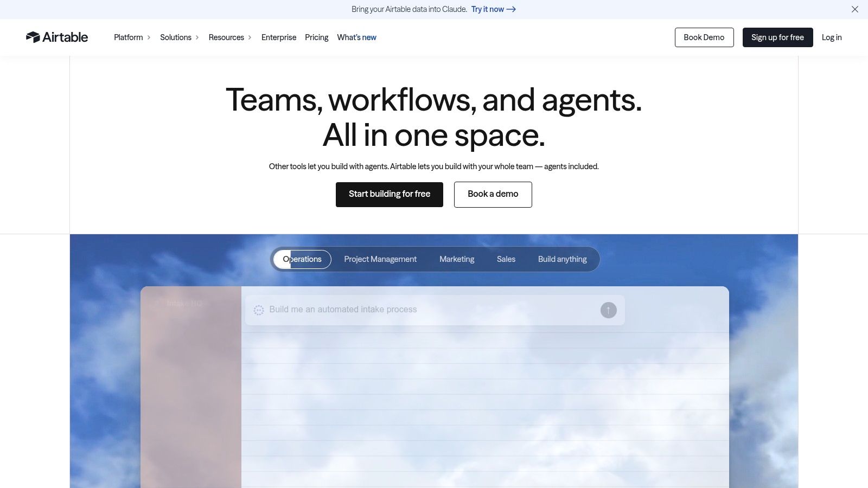Open the Log in link
This screenshot has width=868, height=488.
832,37
